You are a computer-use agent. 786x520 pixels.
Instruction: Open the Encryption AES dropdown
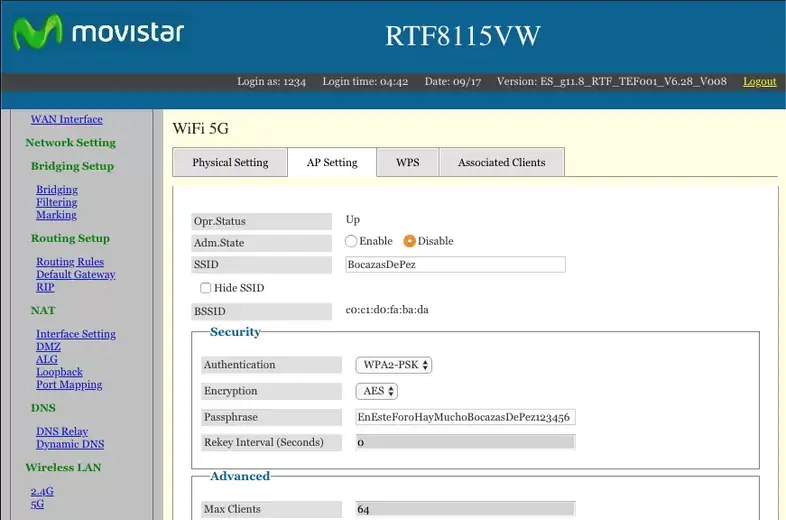(376, 391)
